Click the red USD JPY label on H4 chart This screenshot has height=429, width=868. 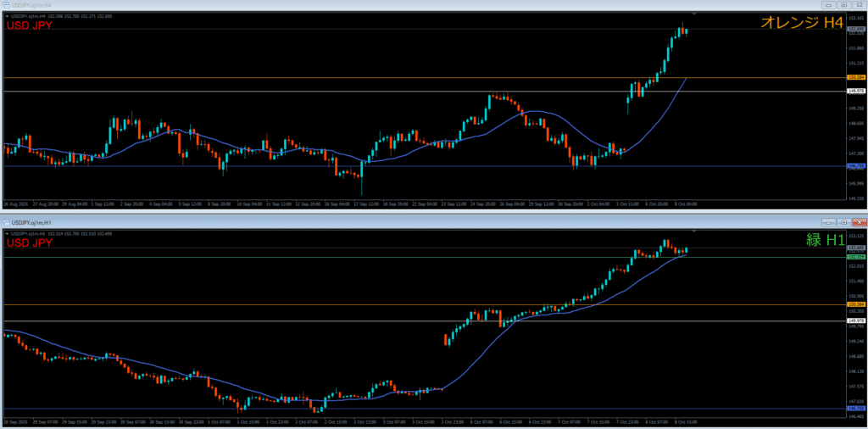point(30,25)
